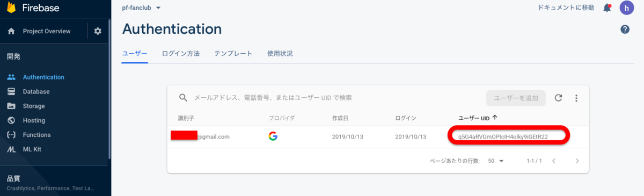This screenshot has height=196, width=644.
Task: Click the 開発 section header
Action: click(x=13, y=56)
